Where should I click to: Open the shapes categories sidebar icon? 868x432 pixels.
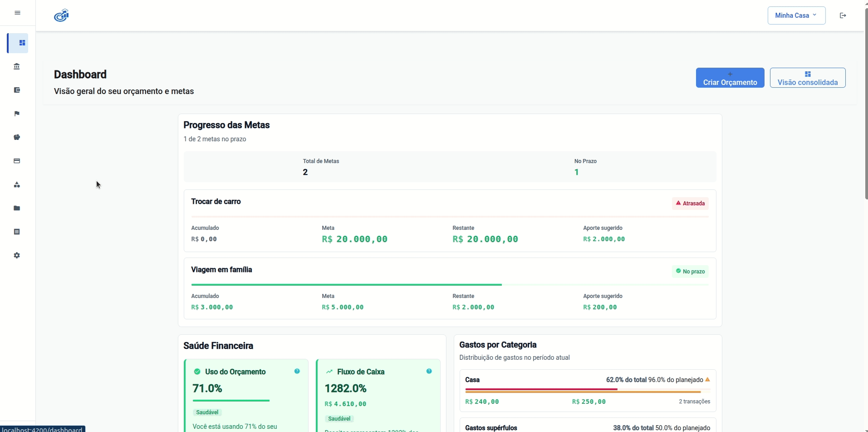pos(17,184)
